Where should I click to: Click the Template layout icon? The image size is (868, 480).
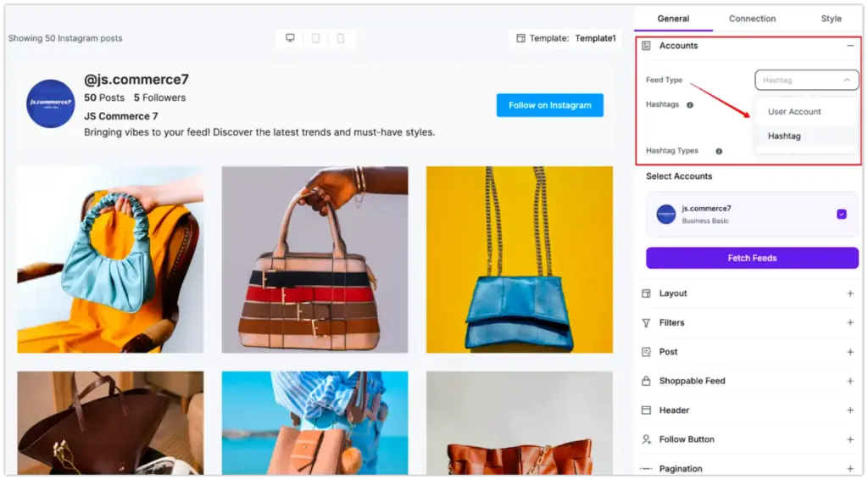521,38
